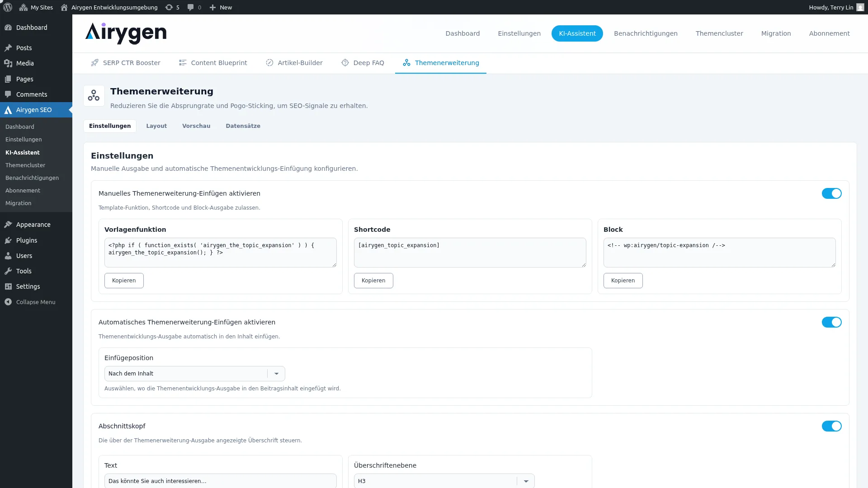Viewport: 868px width, 488px height.
Task: Open My Sites network icon
Action: [x=24, y=7]
